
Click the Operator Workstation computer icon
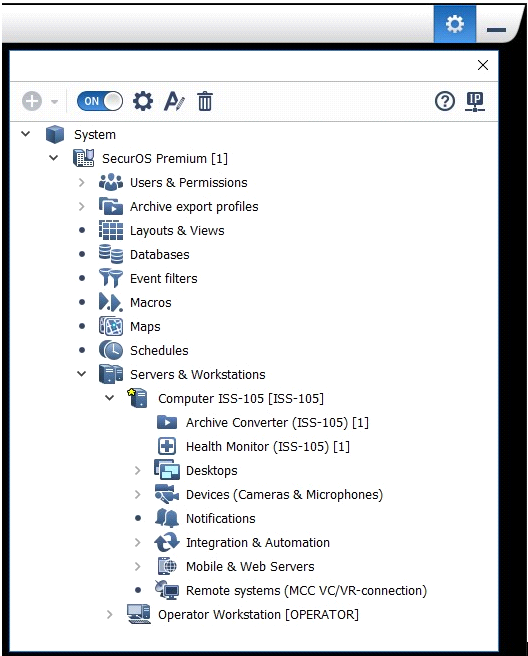(x=139, y=614)
